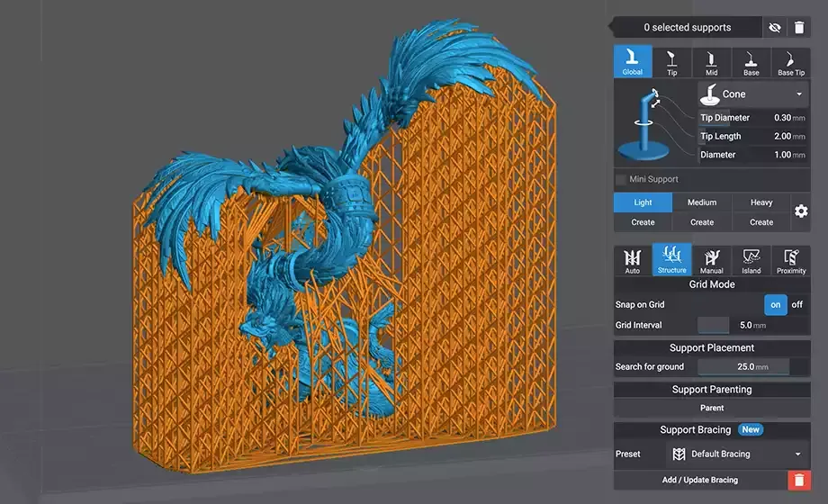Expand the Cone tip shape dropdown

click(x=753, y=94)
